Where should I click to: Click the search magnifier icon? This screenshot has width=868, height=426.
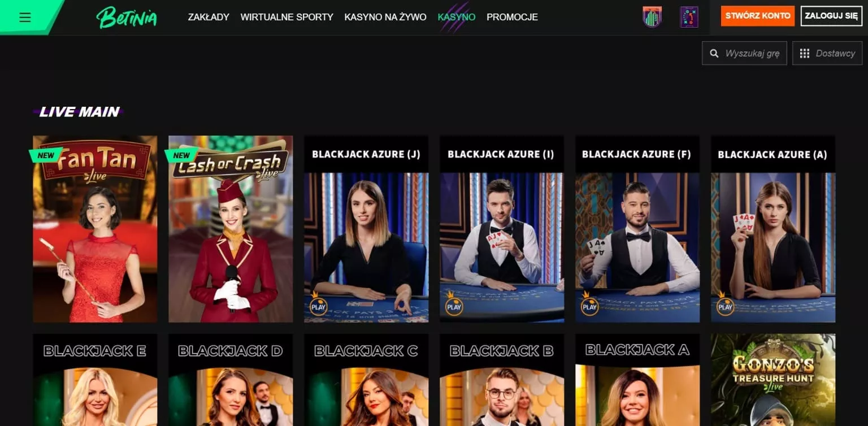coord(714,54)
